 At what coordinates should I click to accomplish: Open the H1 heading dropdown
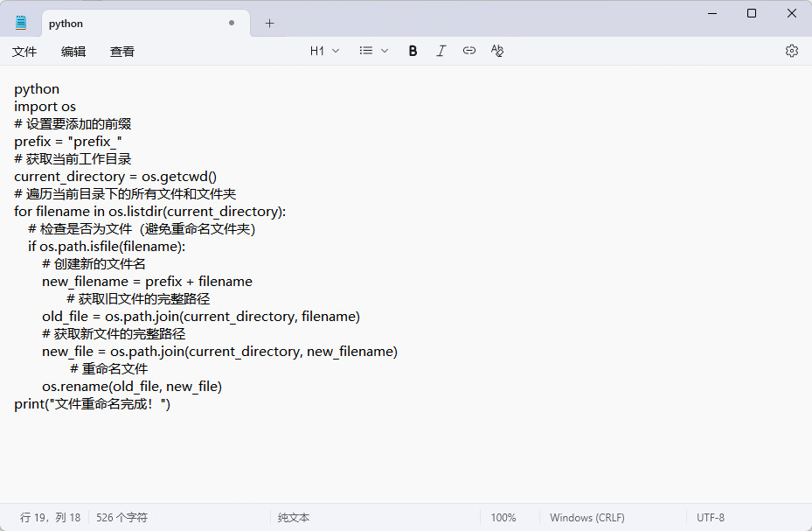point(324,51)
